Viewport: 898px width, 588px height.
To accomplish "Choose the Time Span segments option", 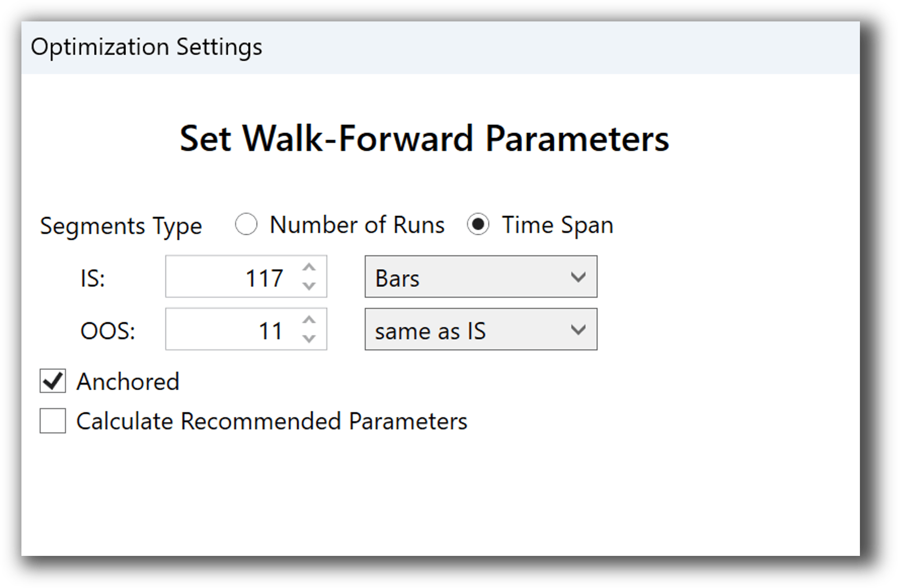I will click(478, 224).
